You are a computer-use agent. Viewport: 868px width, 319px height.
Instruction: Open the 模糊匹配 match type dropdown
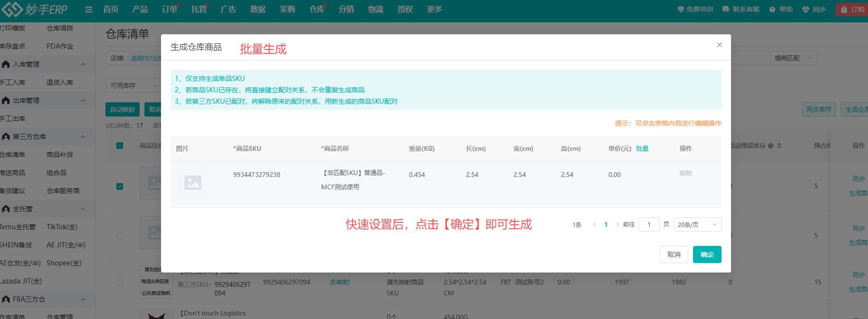tap(793, 58)
